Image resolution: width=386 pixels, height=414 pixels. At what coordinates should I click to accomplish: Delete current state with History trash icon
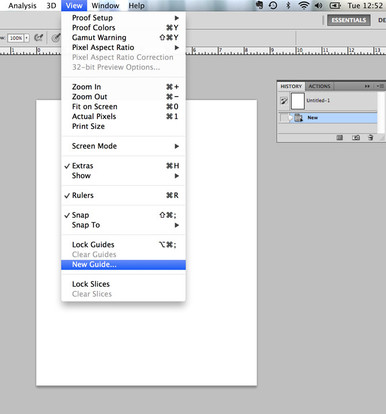click(x=370, y=137)
